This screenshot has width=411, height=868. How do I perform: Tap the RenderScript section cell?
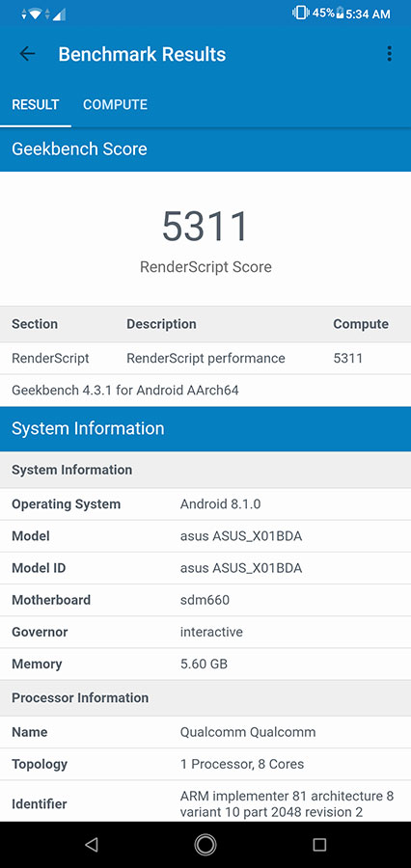click(50, 358)
